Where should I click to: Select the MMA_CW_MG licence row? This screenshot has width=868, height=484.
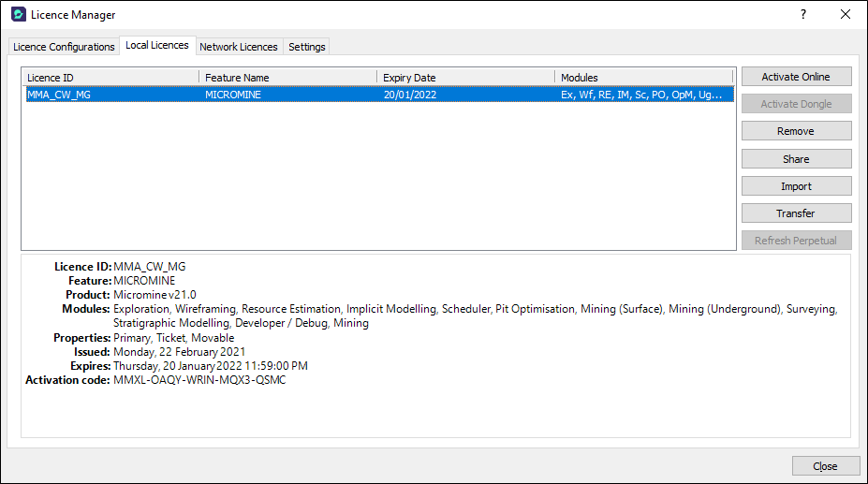pyautogui.click(x=378, y=95)
